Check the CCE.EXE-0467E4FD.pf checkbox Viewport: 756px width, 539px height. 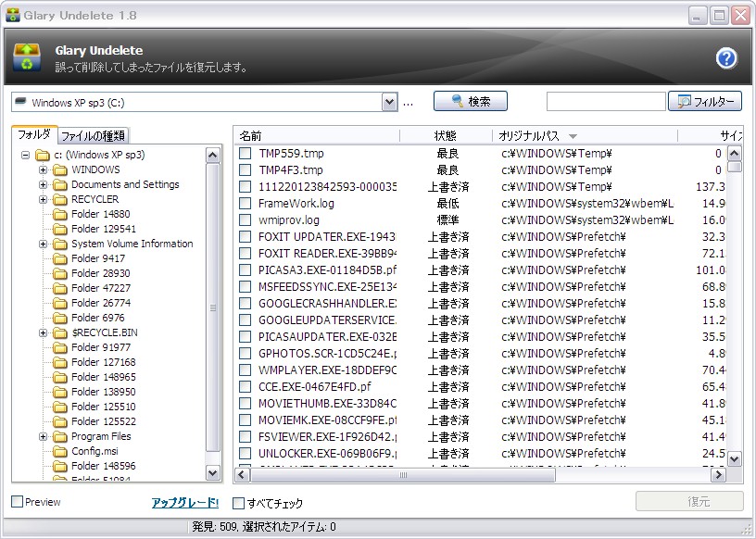246,386
